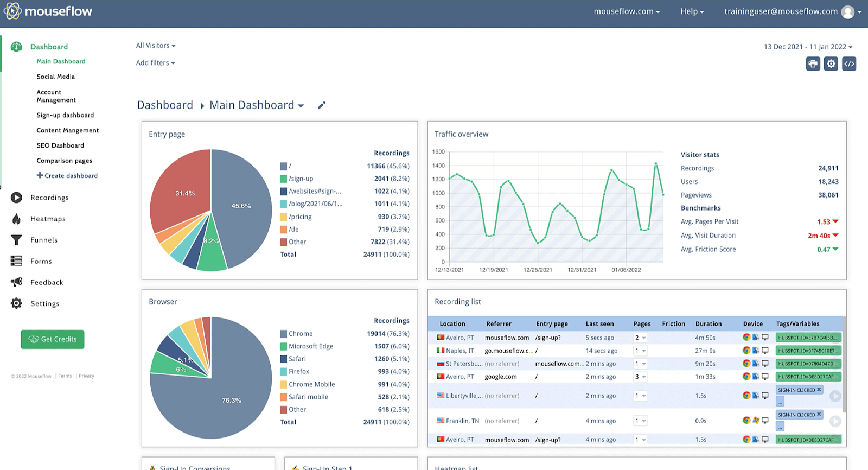Select Main Dashboard in sidebar

(61, 61)
